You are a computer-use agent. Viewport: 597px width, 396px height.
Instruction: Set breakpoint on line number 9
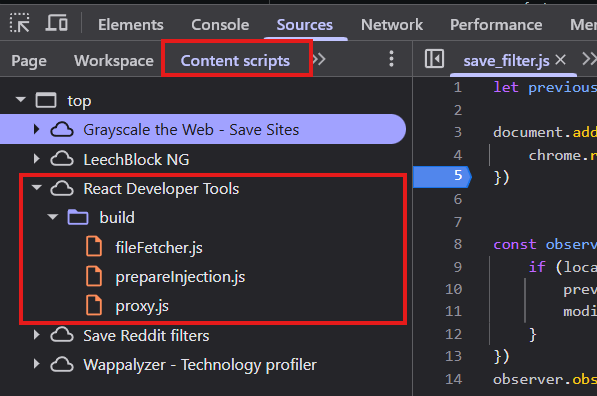coord(457,267)
